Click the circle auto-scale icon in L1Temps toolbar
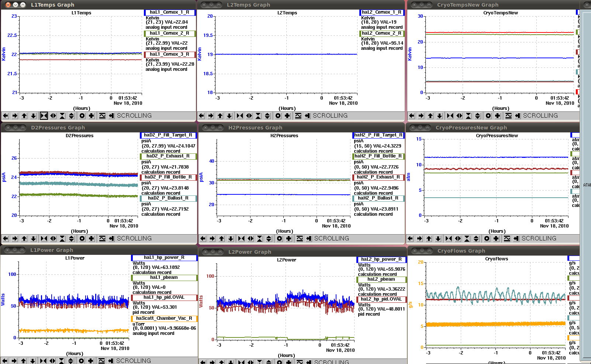Viewport: 591px width, 364px height. point(82,116)
